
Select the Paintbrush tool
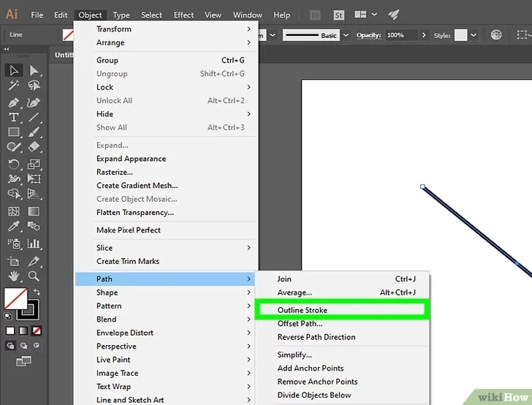pyautogui.click(x=34, y=132)
